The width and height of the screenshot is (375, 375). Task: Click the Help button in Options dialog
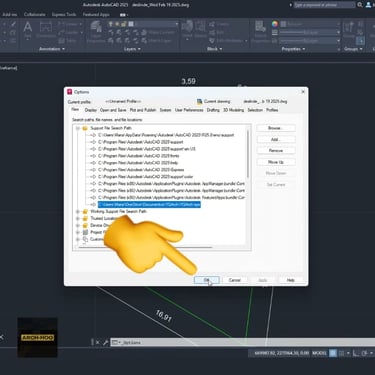291,280
